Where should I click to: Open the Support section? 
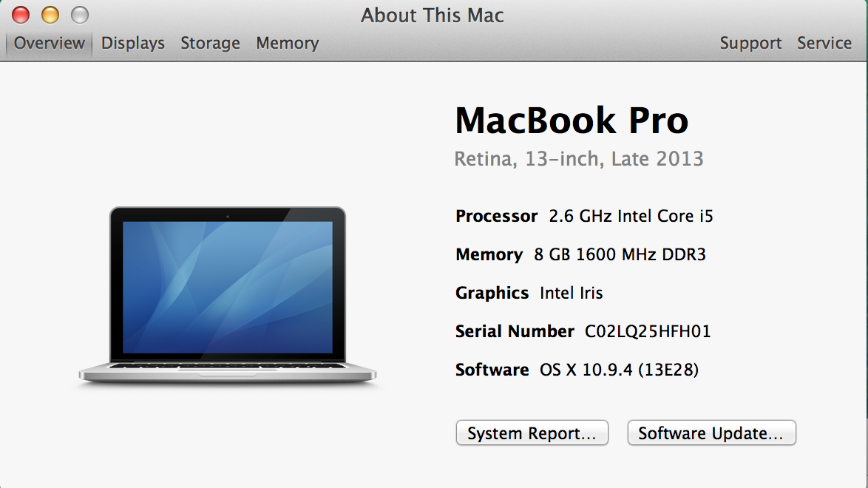click(750, 43)
